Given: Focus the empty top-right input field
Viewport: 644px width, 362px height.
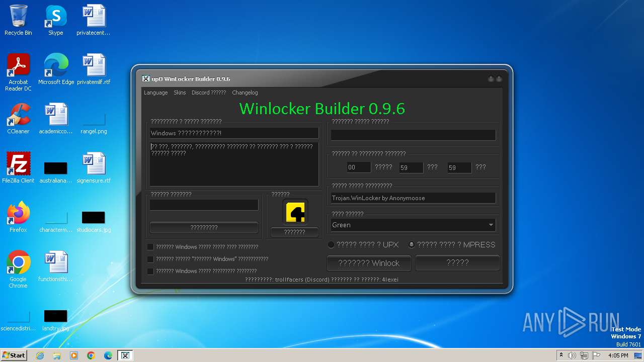Looking at the screenshot, I should 413,135.
